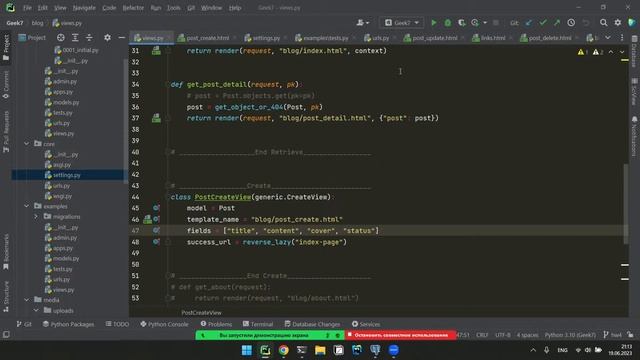Click the Code With Me user icon
The image size is (640, 360).
[362, 23]
